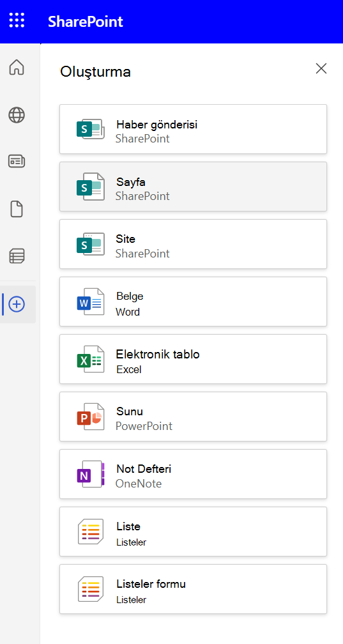Open the news feed sidebar icon
343x644 pixels.
click(x=17, y=162)
